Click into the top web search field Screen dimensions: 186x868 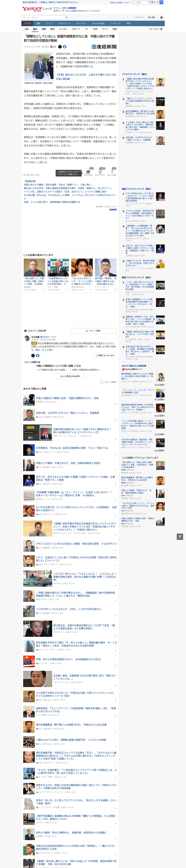(139, 2)
